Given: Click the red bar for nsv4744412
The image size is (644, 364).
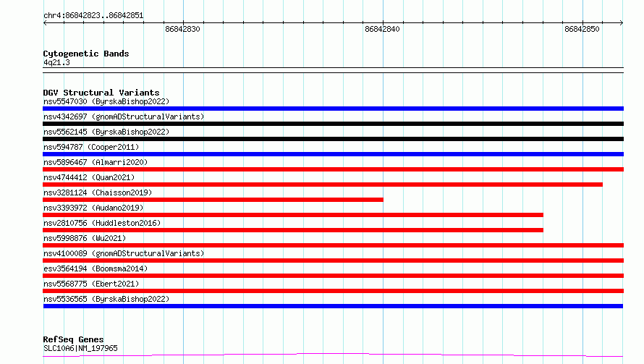Looking at the screenshot, I should [323, 185].
